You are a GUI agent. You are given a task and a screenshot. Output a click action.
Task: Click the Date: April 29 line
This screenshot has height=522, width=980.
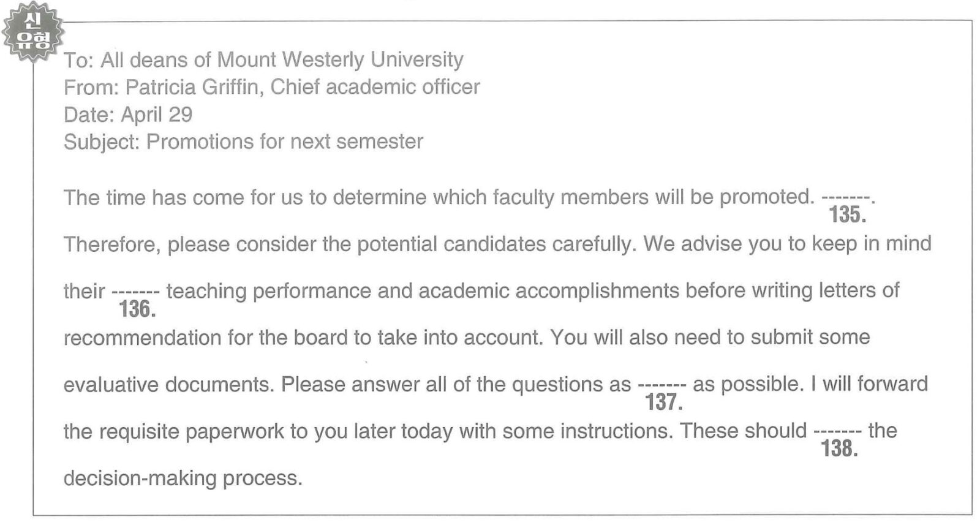point(128,115)
